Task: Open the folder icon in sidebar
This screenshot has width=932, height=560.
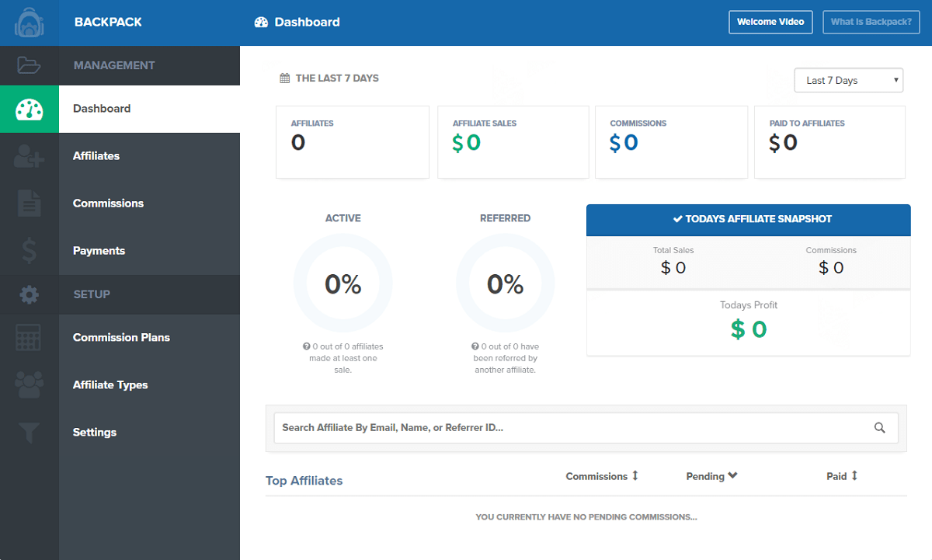Action: (29, 65)
